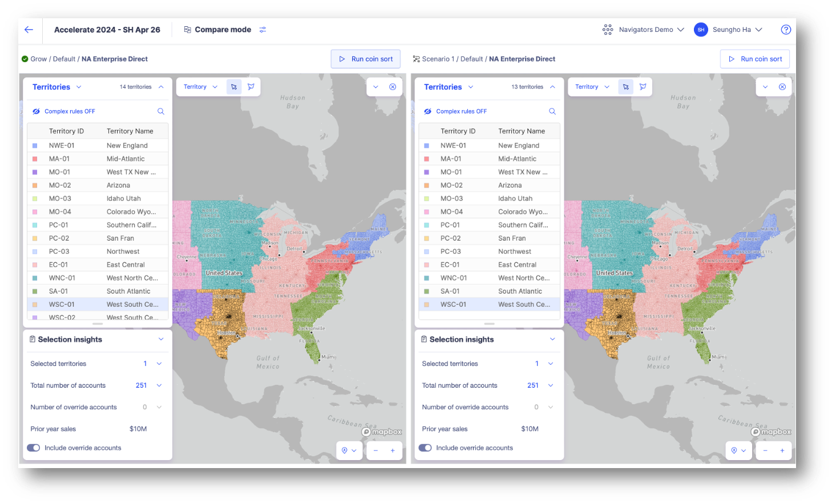Select WSC-02 row in left list
Image resolution: width=832 pixels, height=504 pixels.
[x=98, y=316]
